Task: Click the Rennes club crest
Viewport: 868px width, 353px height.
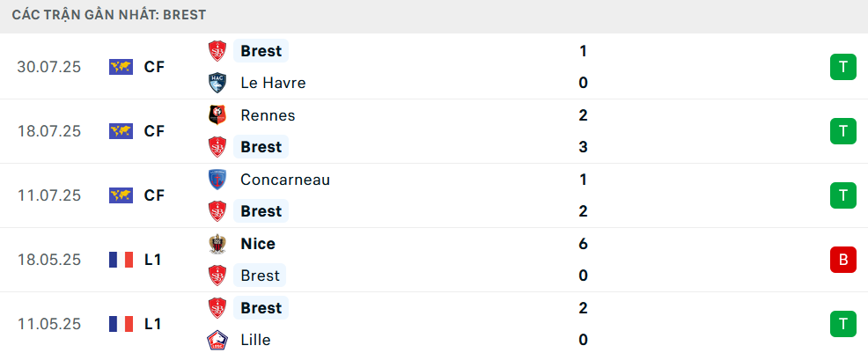Action: (217, 115)
